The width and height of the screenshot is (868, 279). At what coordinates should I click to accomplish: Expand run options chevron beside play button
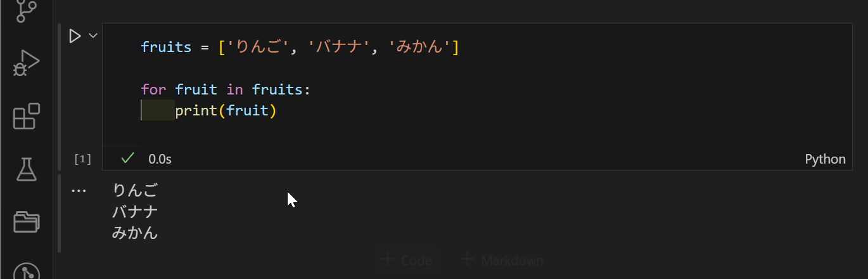point(93,36)
